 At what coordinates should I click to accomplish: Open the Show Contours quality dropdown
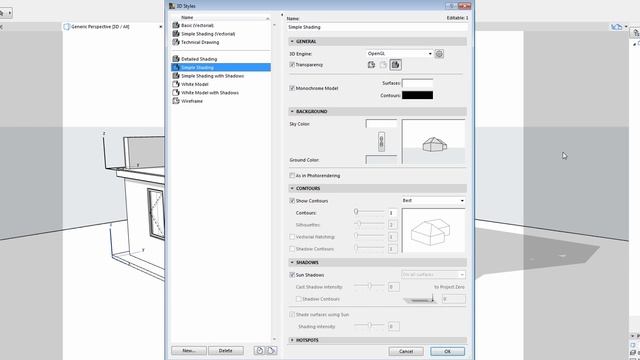pos(433,200)
